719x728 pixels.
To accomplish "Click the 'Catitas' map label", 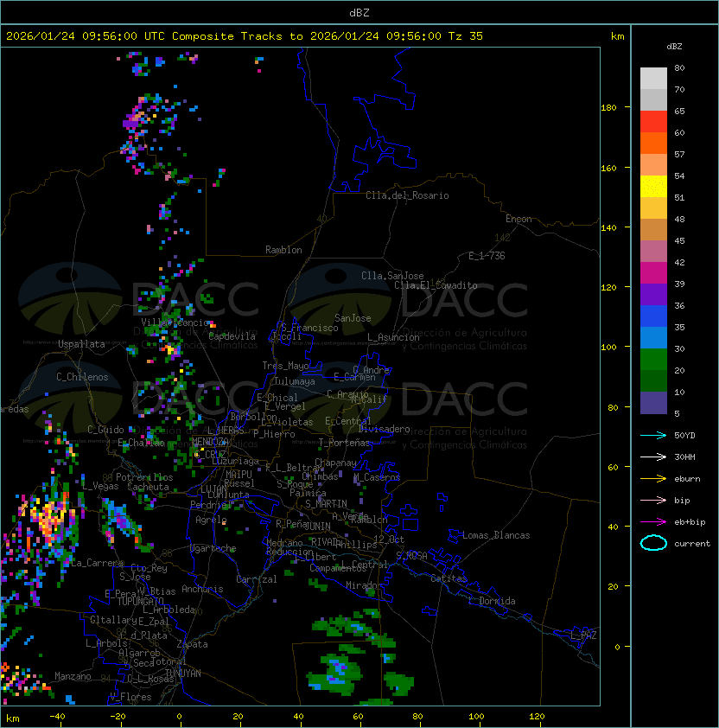I will click(449, 578).
